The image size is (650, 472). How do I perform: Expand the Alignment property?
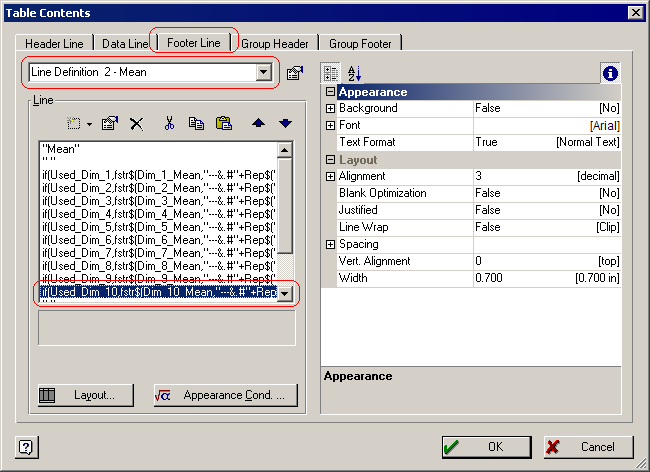tap(330, 177)
